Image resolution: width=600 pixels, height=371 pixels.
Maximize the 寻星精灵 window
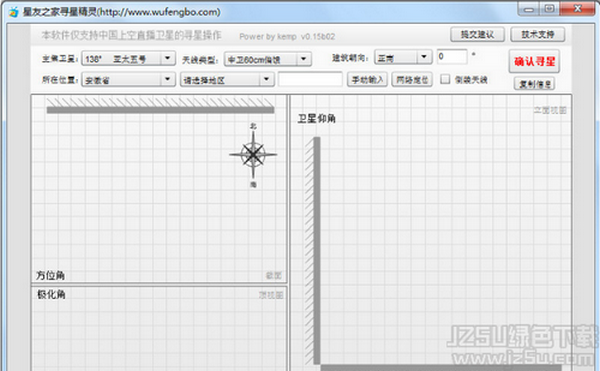pos(549,9)
